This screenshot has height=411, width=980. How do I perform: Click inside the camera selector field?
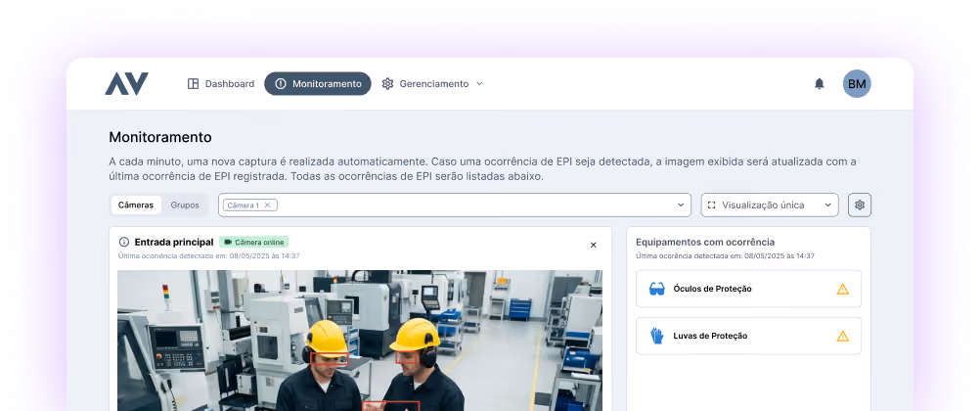pyautogui.click(x=455, y=205)
